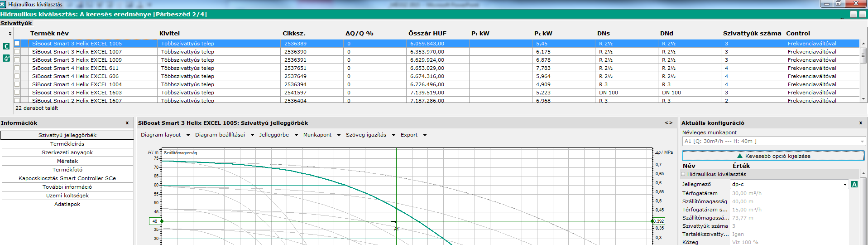The image size is (868, 245).
Task: Sort by the P₂ kW column header
Action: coord(543,33)
